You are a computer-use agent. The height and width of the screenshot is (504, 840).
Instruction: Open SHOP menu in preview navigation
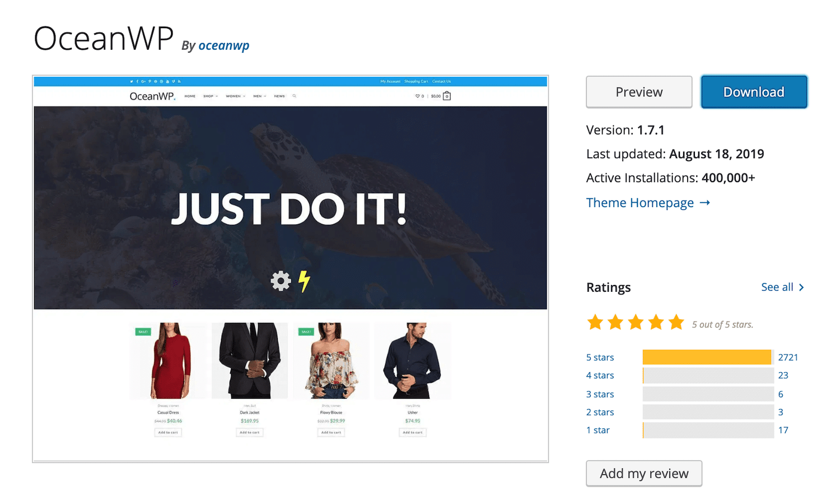[210, 96]
